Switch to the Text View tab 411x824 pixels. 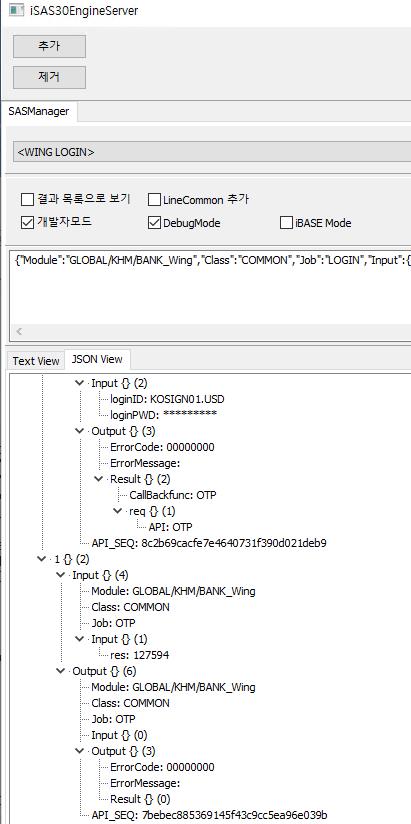pos(36,361)
